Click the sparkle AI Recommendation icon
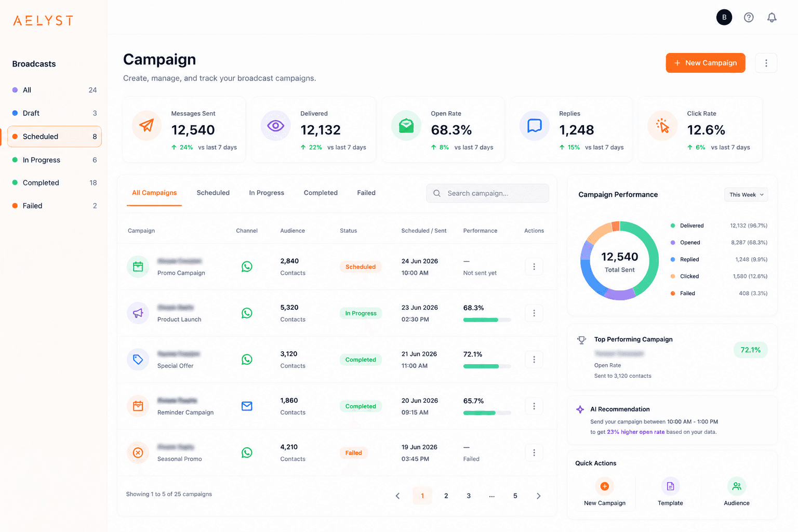This screenshot has height=532, width=798. (580, 409)
